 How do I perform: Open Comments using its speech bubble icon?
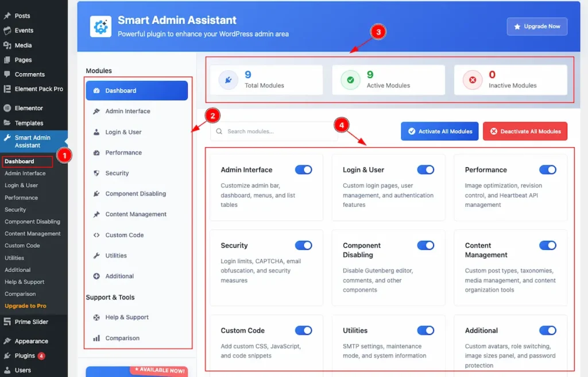[x=7, y=74]
